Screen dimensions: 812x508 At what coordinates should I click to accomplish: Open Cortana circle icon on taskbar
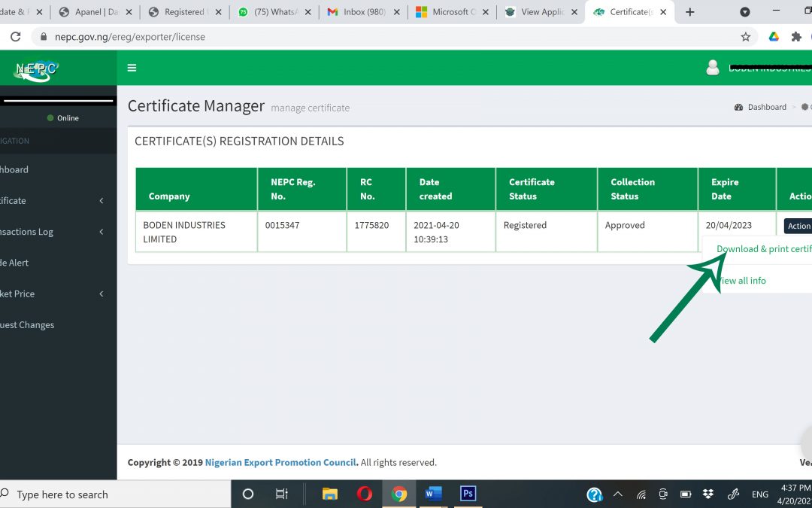[x=248, y=494]
